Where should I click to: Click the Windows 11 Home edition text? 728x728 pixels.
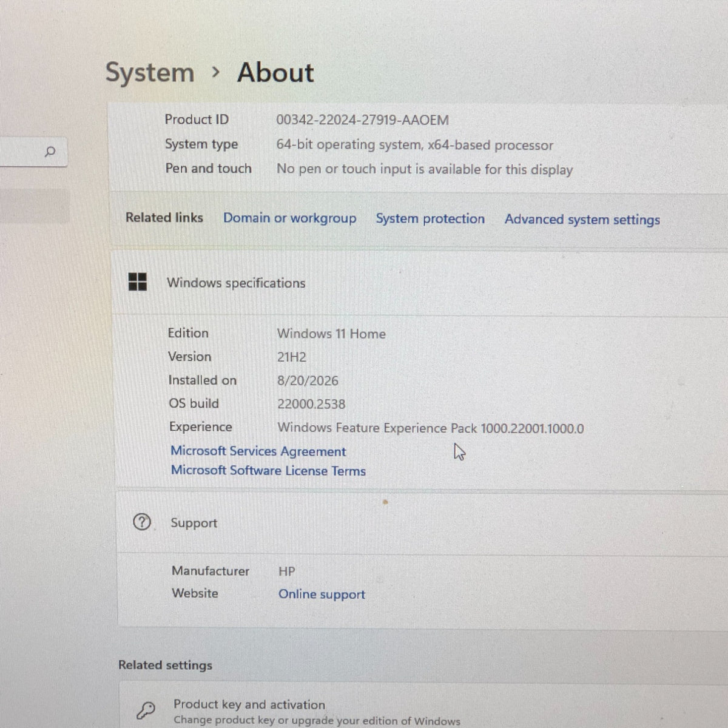tap(331, 334)
